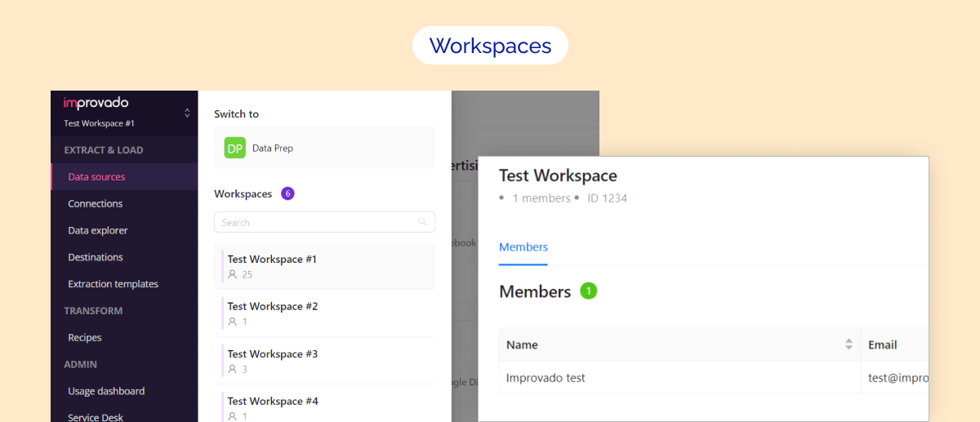Open Usage dashboard under Admin
This screenshot has width=980, height=422.
point(106,391)
